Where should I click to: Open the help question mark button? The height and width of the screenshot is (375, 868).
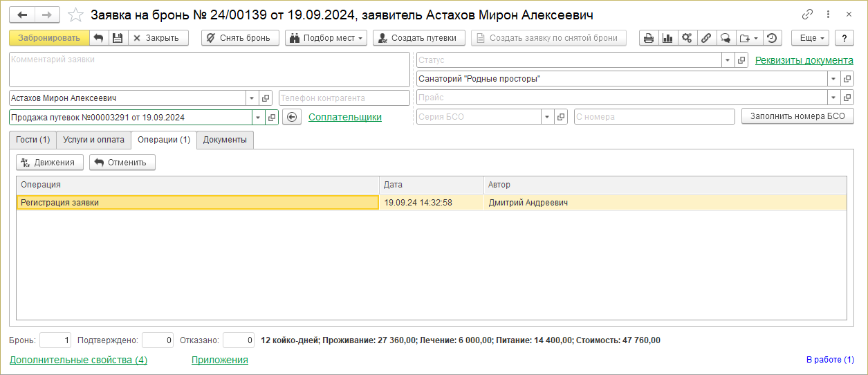pos(844,38)
